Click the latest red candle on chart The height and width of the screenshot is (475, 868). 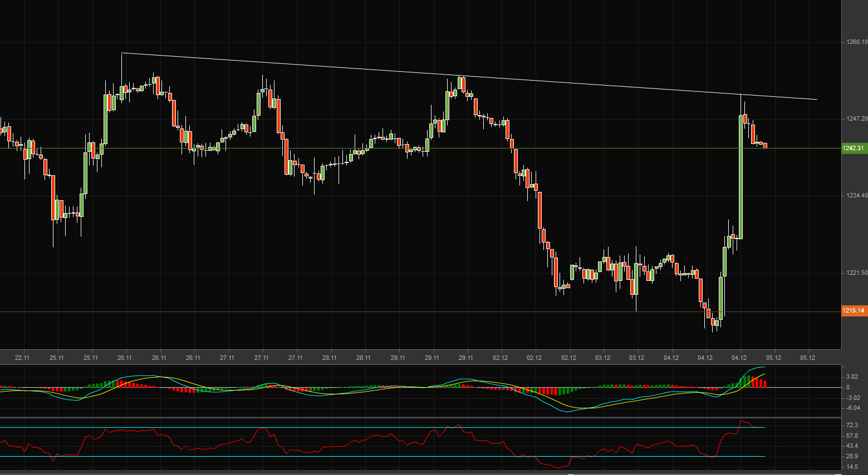tap(764, 146)
